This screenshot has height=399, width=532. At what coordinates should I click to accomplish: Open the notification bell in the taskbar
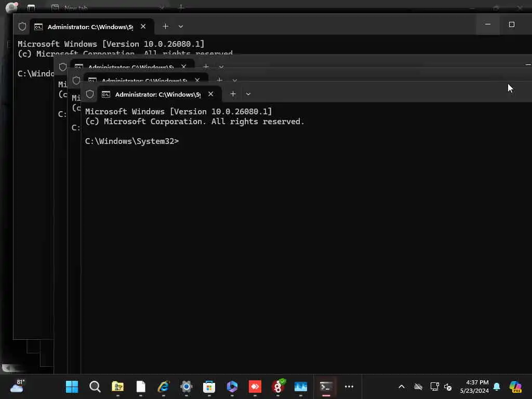pyautogui.click(x=497, y=387)
